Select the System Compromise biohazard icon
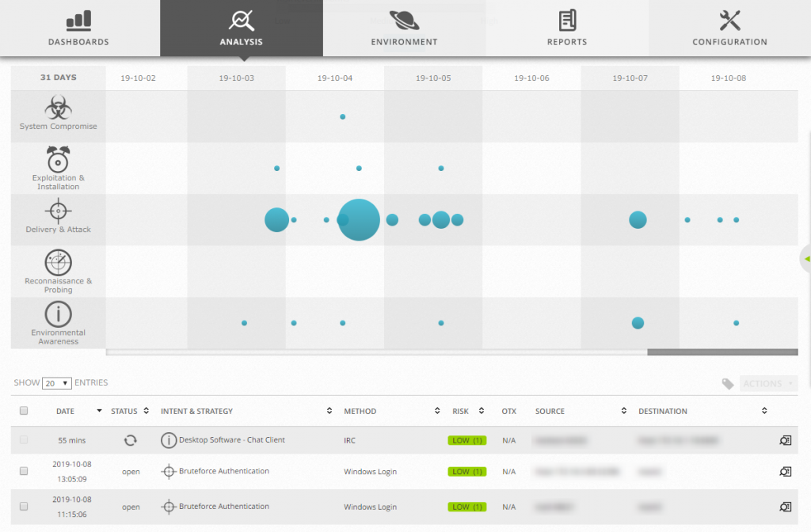Screen dimensions: 811x532 (58, 107)
